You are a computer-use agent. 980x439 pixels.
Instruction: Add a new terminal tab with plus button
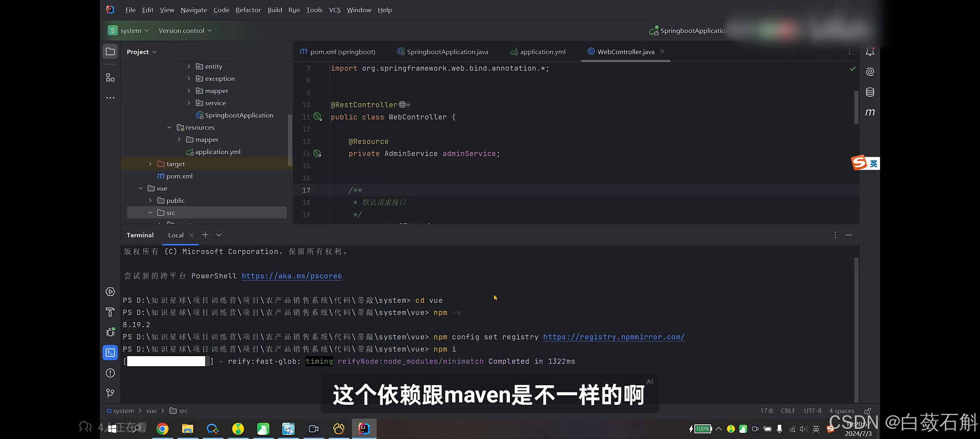click(205, 235)
